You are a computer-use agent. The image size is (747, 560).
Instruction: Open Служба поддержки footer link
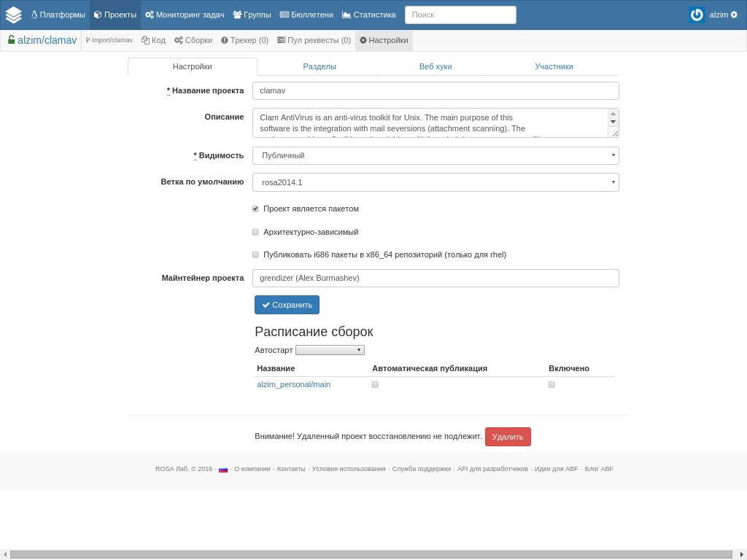coord(421,469)
